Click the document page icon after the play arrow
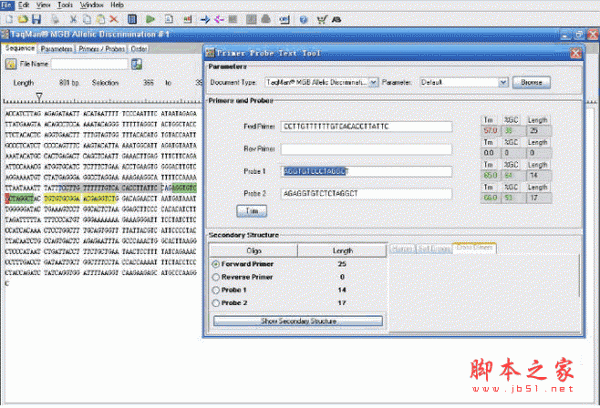This screenshot has height=408, width=600. pyautogui.click(x=169, y=19)
